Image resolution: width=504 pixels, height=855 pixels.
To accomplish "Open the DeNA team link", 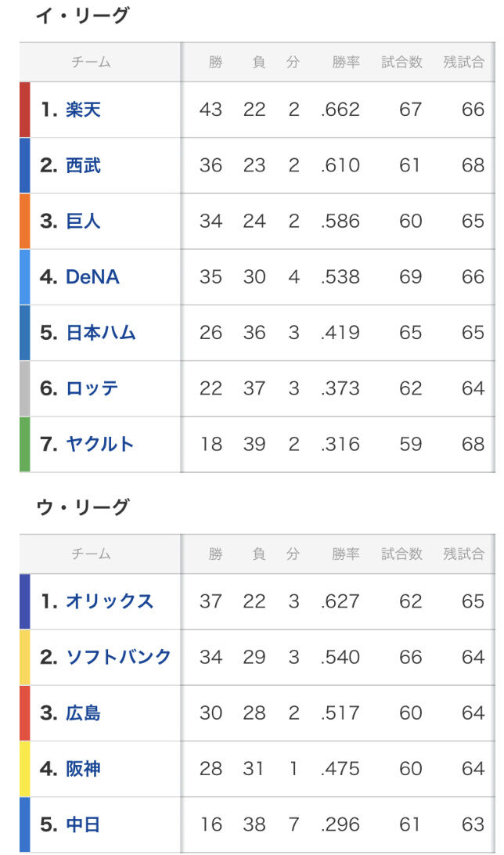I will (x=92, y=277).
